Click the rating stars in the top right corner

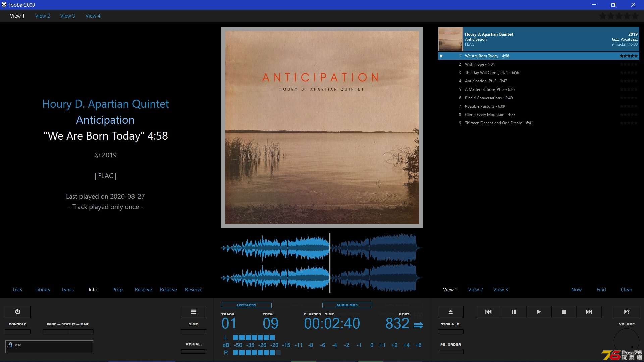click(619, 16)
